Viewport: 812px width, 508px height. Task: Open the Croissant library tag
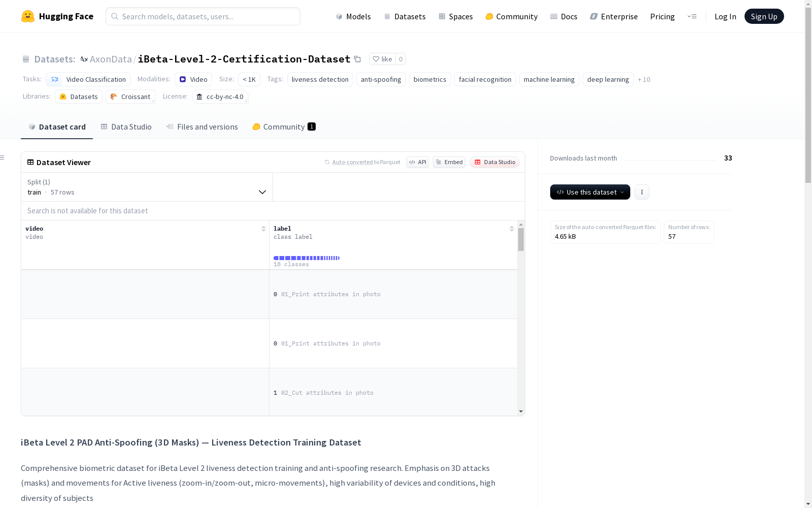pyautogui.click(x=130, y=97)
